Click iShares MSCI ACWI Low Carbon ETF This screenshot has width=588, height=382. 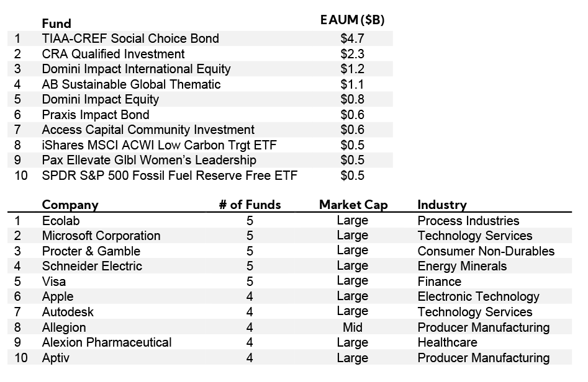159,145
